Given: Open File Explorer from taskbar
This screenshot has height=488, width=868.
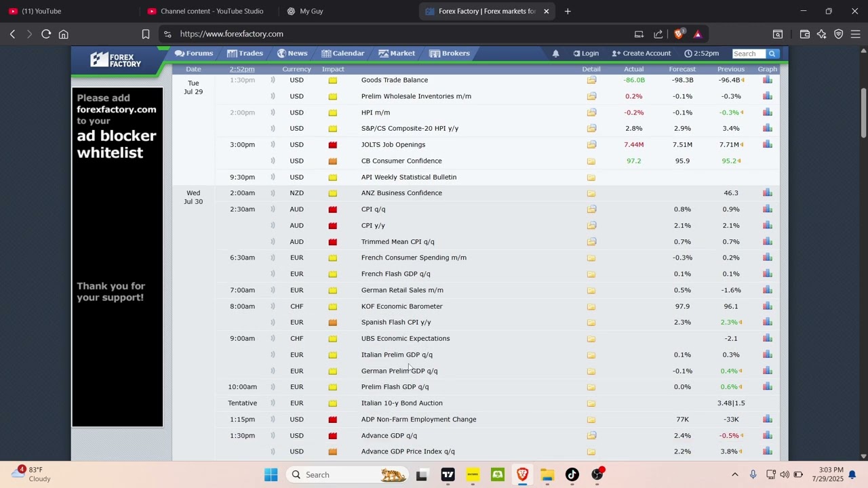Looking at the screenshot, I should pyautogui.click(x=547, y=474).
